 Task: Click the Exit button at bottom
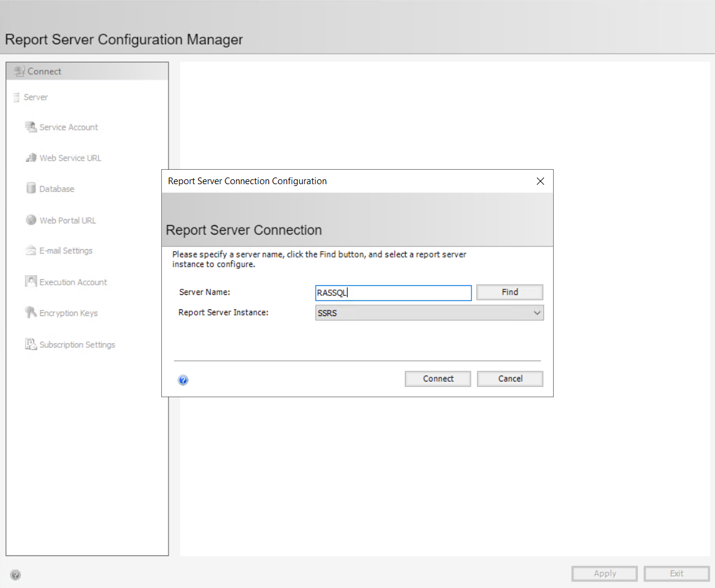click(676, 574)
